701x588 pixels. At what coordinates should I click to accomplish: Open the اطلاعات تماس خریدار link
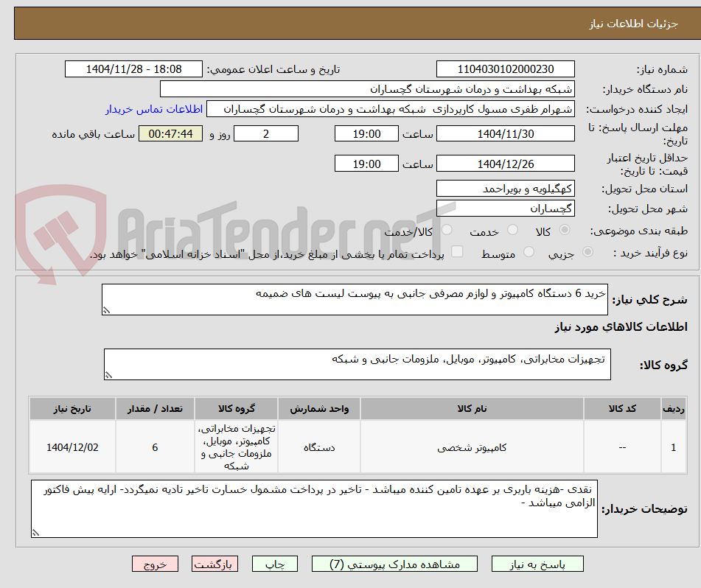pos(154,110)
